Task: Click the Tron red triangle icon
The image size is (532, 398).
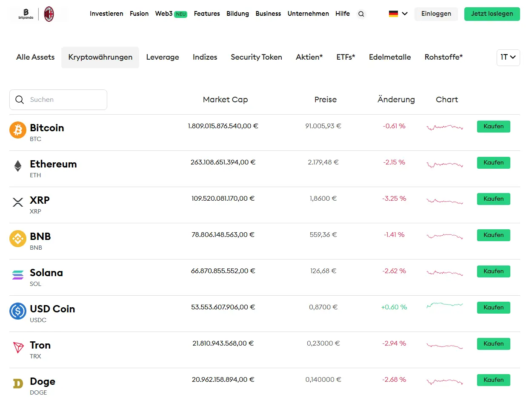Action: pyautogui.click(x=18, y=347)
